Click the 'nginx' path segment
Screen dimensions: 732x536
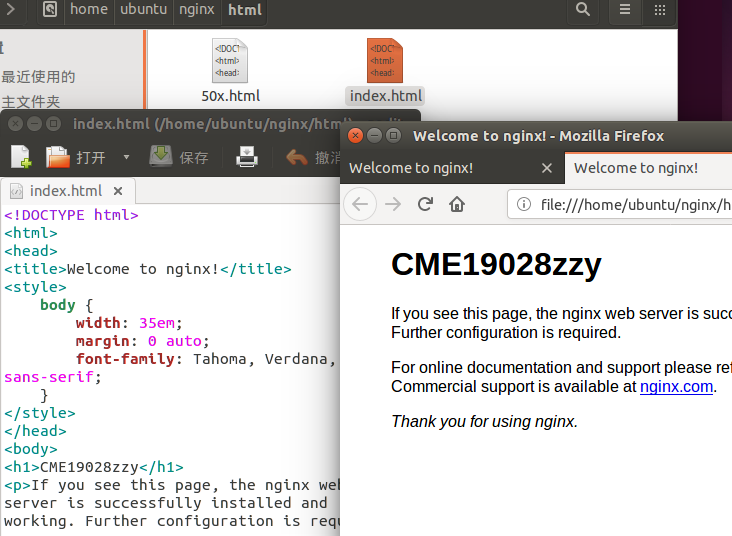tap(197, 9)
